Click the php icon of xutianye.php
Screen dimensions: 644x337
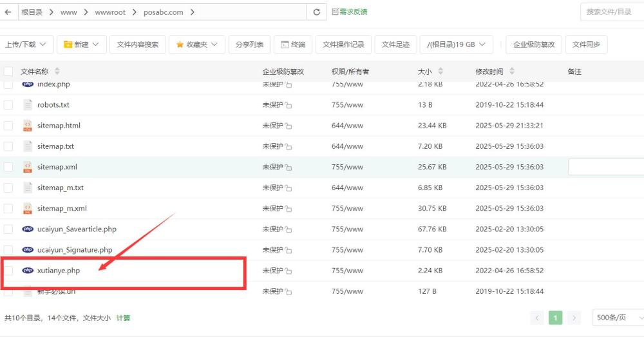28,271
